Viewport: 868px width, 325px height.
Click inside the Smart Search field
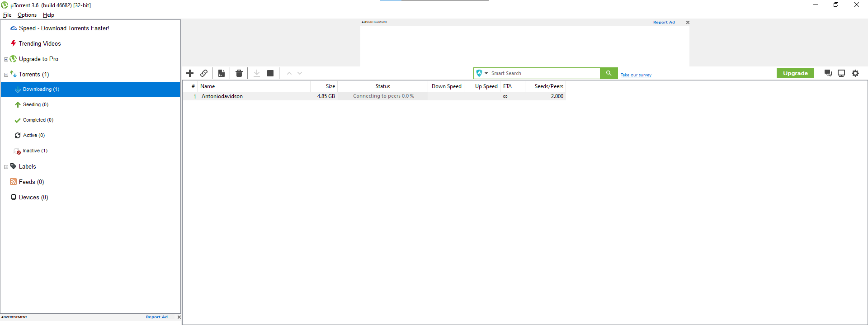542,73
